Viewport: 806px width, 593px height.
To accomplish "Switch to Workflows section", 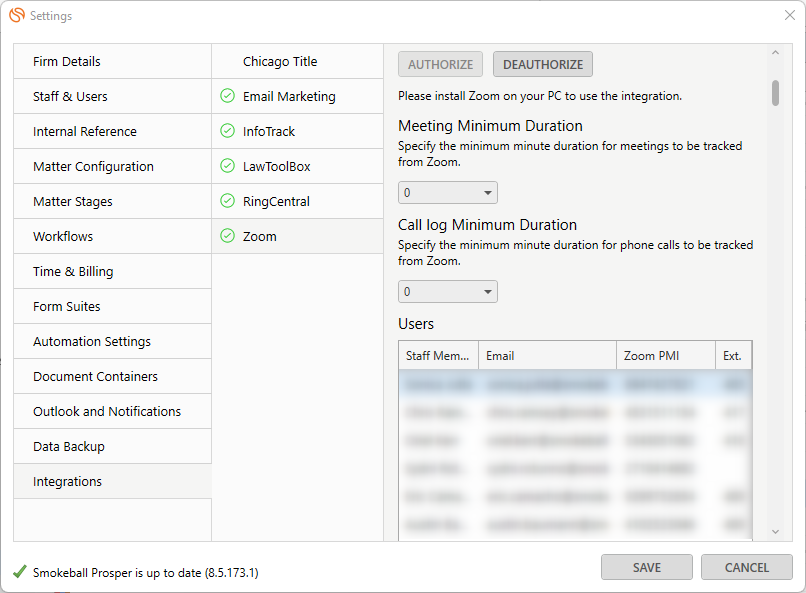I will click(x=113, y=236).
